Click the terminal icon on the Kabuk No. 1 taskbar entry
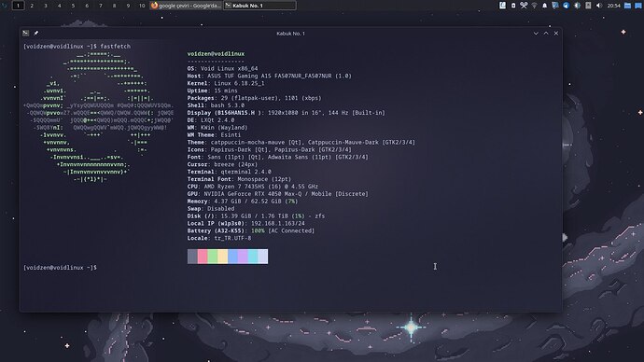644x362 pixels. [x=229, y=6]
